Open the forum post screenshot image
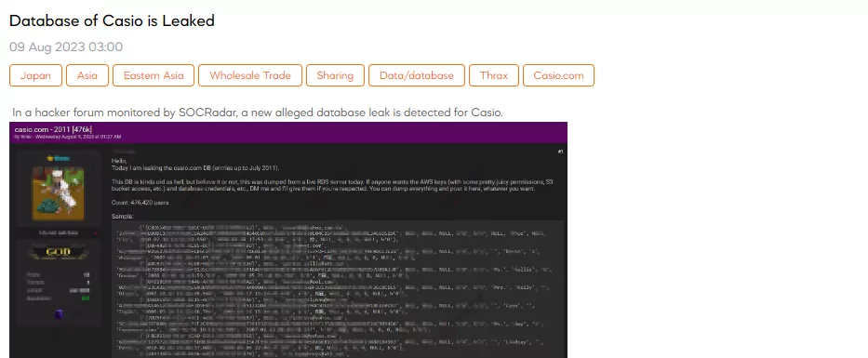 (x=288, y=240)
